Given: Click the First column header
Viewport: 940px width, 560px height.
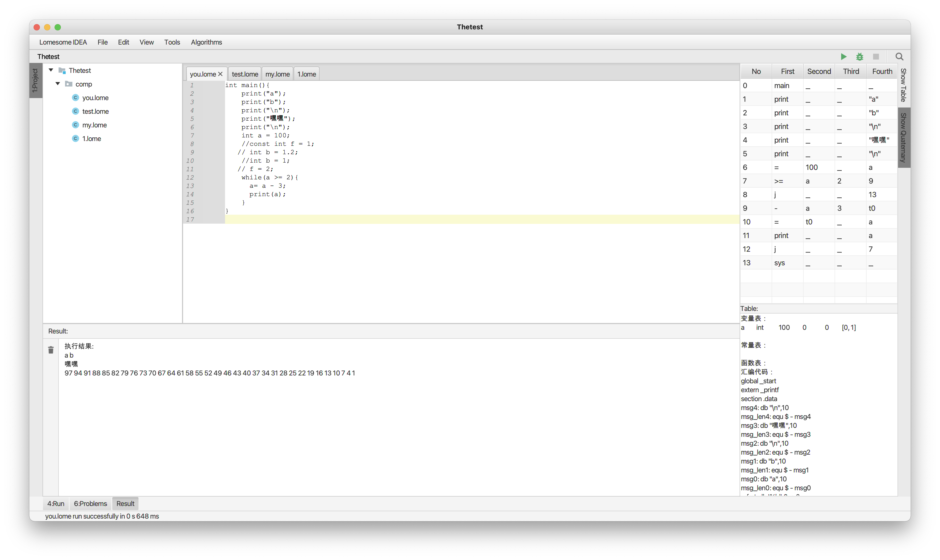Looking at the screenshot, I should point(787,71).
